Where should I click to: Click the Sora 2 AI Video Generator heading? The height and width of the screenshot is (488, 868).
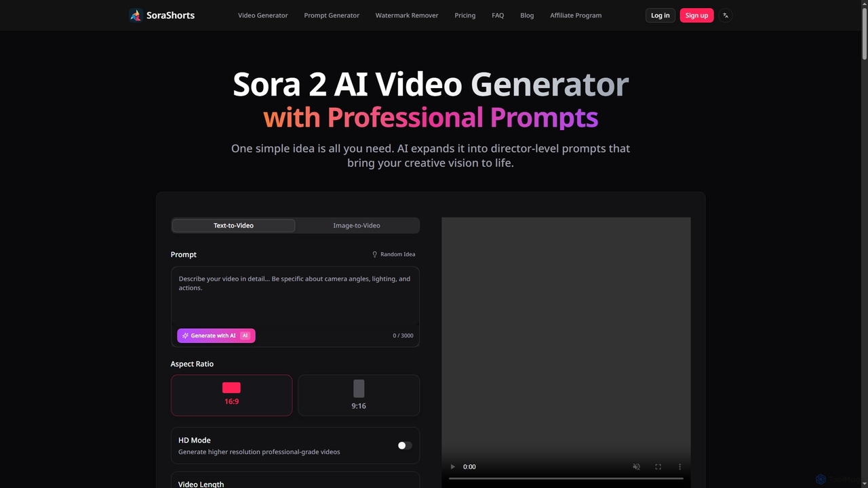coord(431,84)
